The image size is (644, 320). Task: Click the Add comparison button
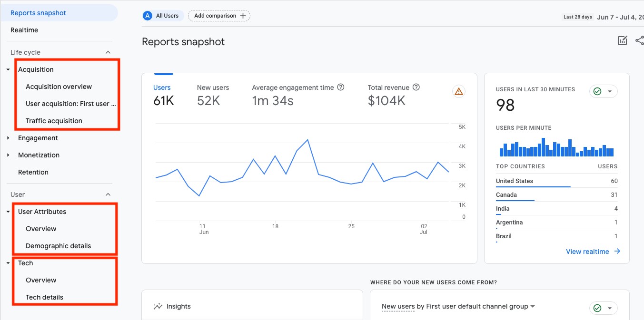pyautogui.click(x=219, y=15)
